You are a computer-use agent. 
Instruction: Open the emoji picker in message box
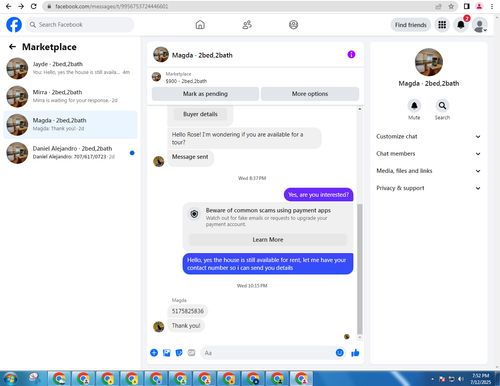point(339,353)
